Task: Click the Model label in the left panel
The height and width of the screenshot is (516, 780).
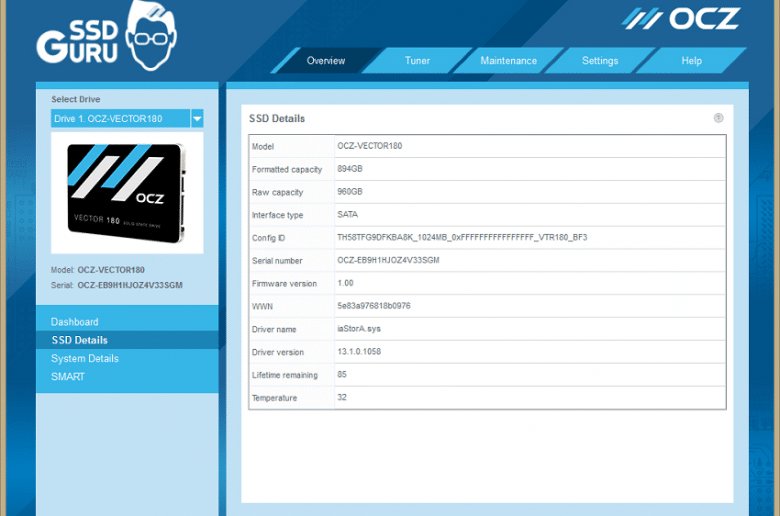Action: point(62,270)
